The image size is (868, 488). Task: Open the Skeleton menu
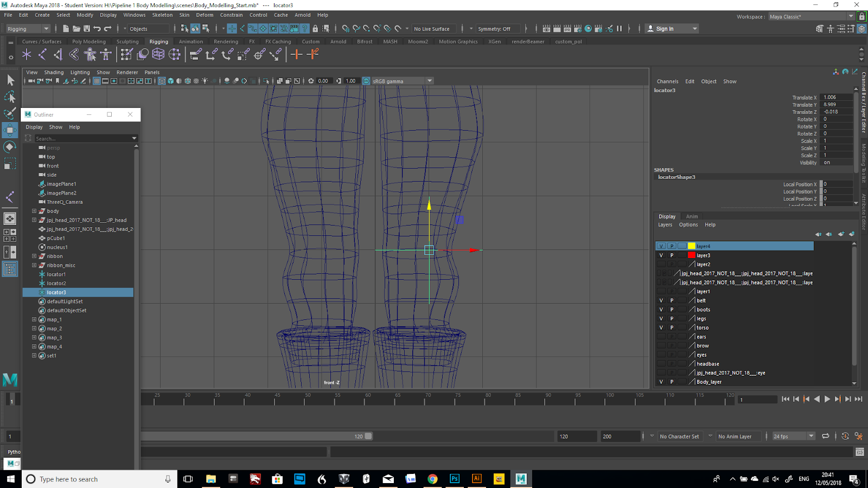[162, 15]
